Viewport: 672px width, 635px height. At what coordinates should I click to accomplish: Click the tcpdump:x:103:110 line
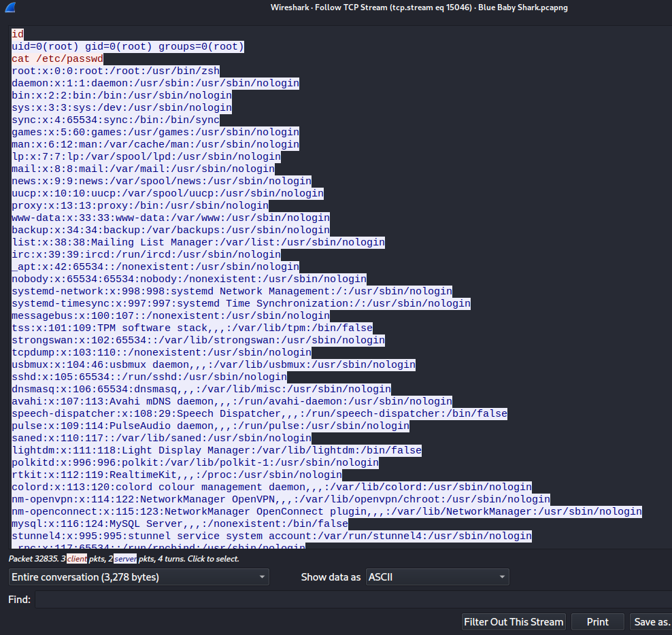point(162,352)
